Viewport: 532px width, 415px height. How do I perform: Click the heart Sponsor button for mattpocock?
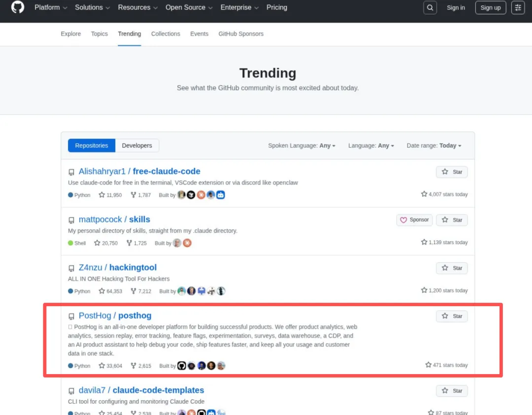(414, 220)
